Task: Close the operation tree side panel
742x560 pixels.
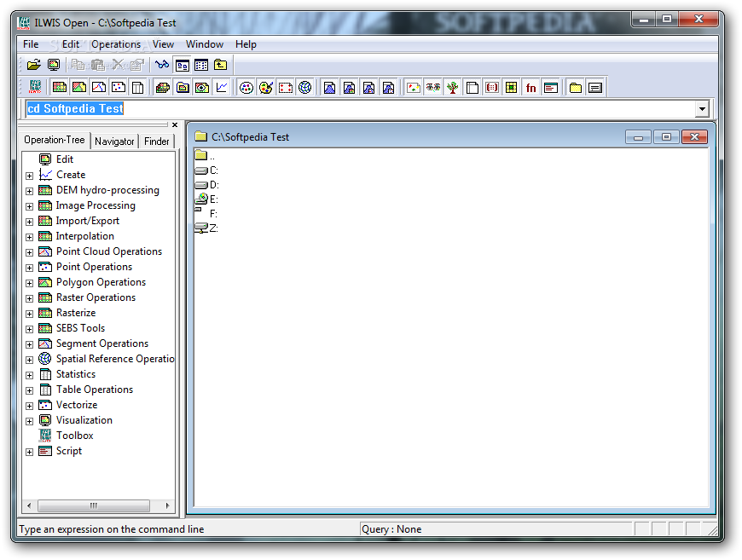Action: point(175,124)
